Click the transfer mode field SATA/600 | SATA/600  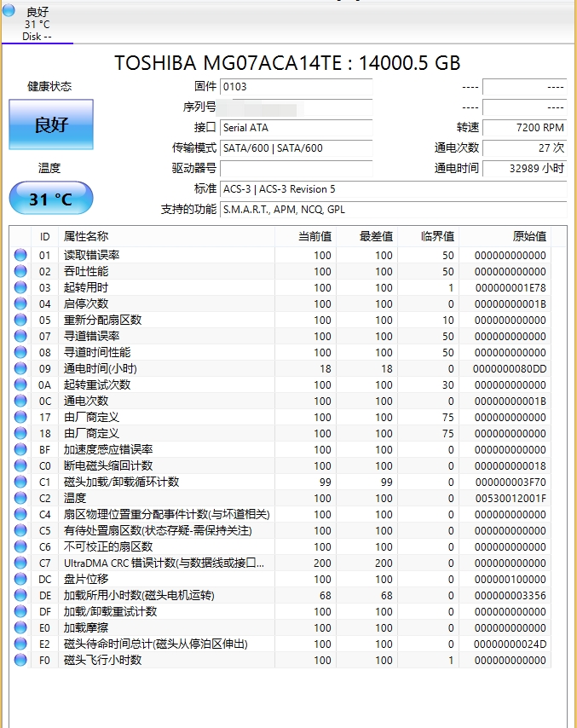point(296,148)
